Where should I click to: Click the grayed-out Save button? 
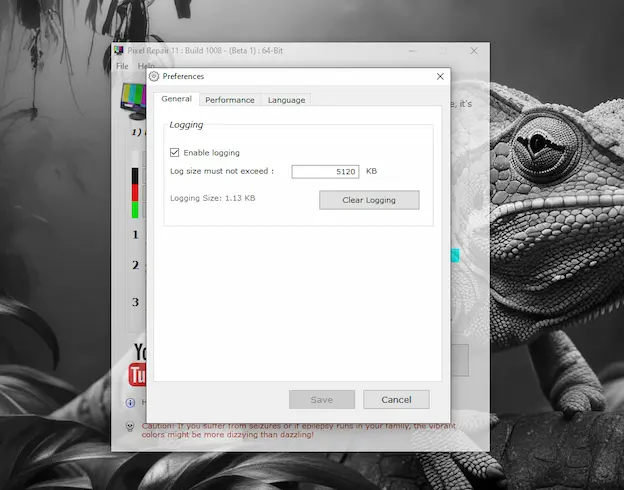point(322,399)
